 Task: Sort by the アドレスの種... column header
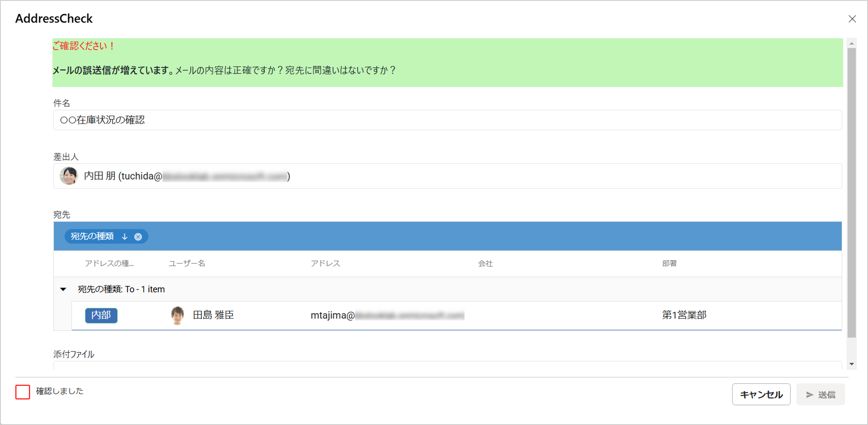click(109, 264)
